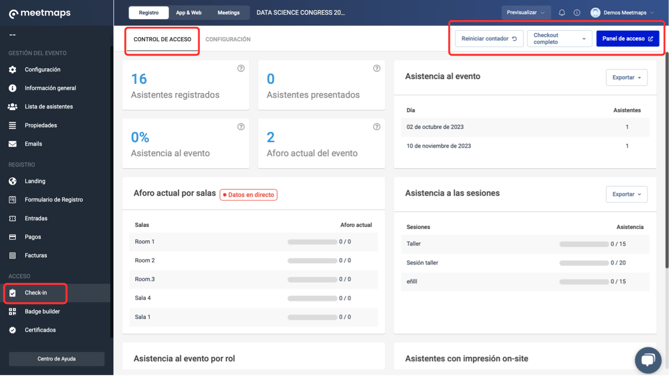Switch to the App & Web tab
This screenshot has width=670, height=377.
(x=188, y=13)
